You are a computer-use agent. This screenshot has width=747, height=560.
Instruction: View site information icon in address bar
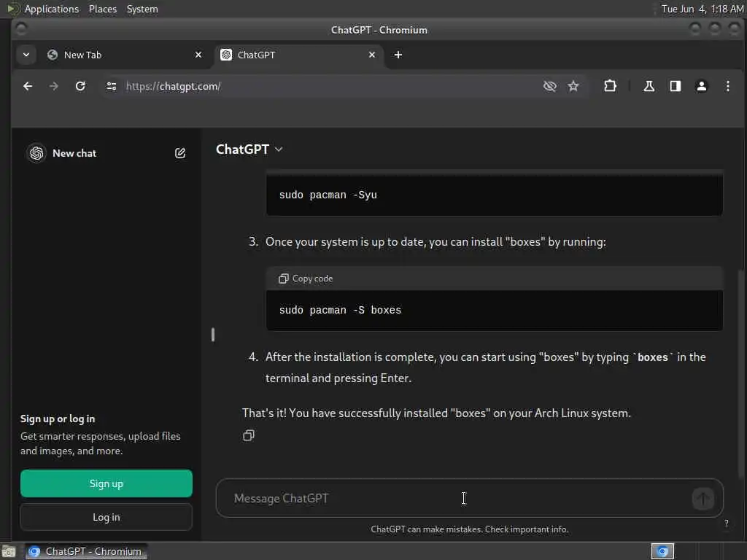[112, 86]
